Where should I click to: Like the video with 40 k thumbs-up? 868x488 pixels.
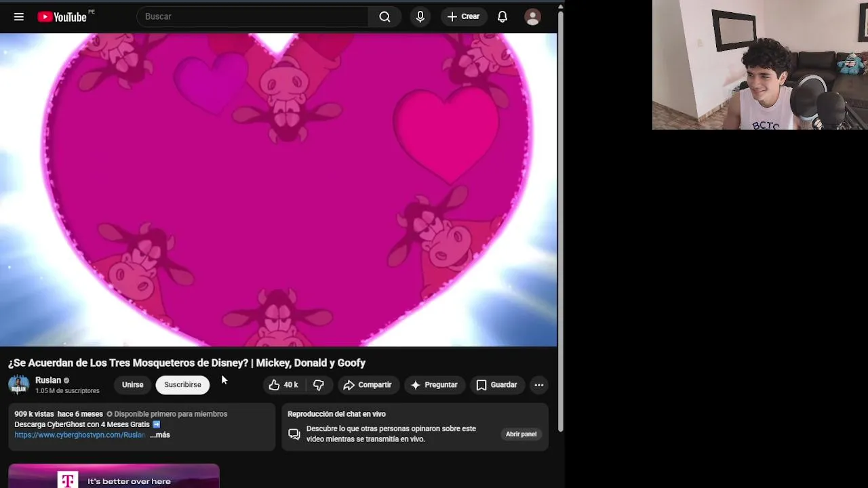point(283,385)
